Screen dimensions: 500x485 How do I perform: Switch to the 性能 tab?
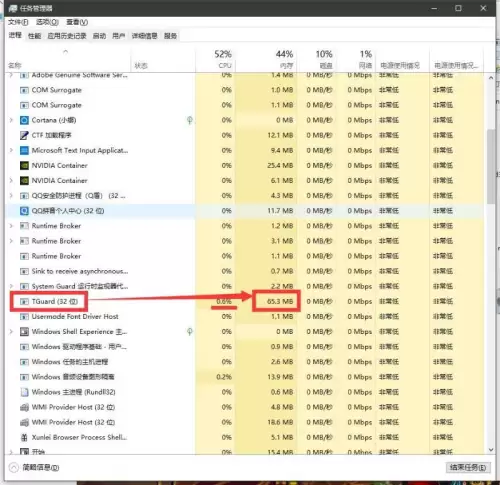point(34,36)
